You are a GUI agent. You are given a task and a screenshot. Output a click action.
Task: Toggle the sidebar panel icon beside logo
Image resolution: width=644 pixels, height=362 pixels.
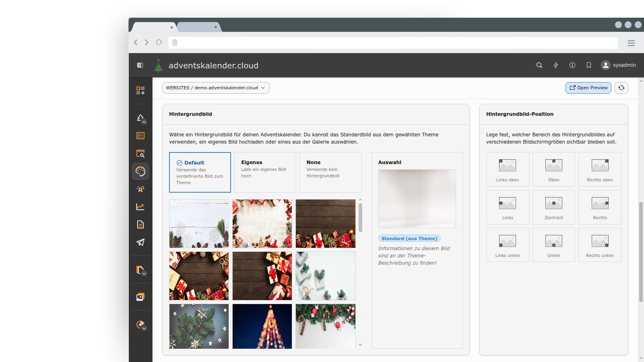(x=140, y=65)
